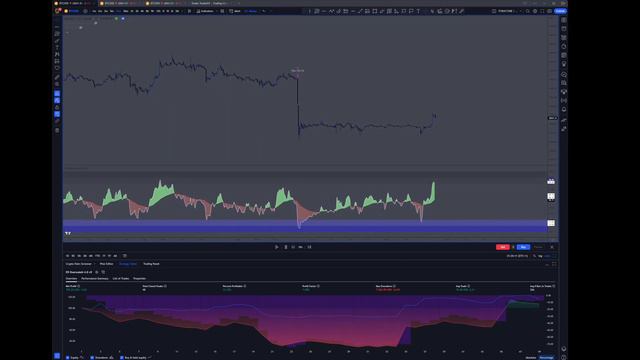
Task: Maximize the bottom panel with the expand icon
Action: tap(554, 264)
